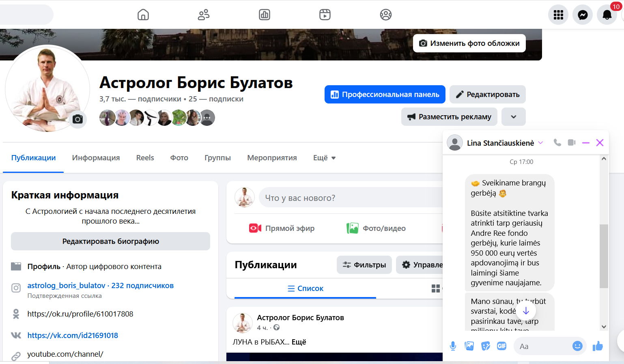The width and height of the screenshot is (624, 364).
Task: Open the Группы tab
Action: pyautogui.click(x=218, y=158)
